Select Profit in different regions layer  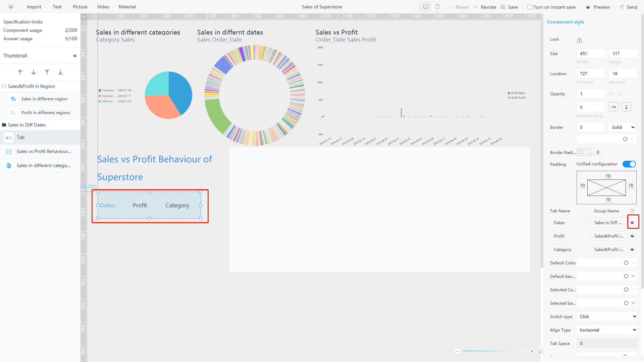[40, 112]
